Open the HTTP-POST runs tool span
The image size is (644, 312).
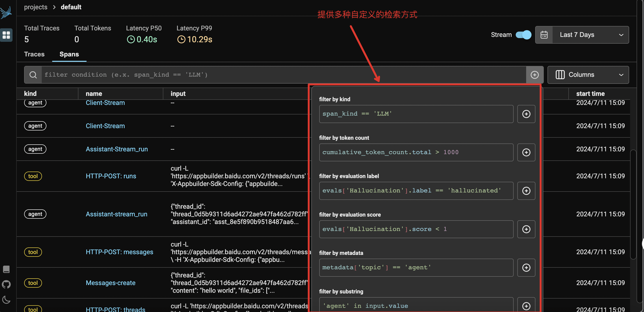click(111, 176)
